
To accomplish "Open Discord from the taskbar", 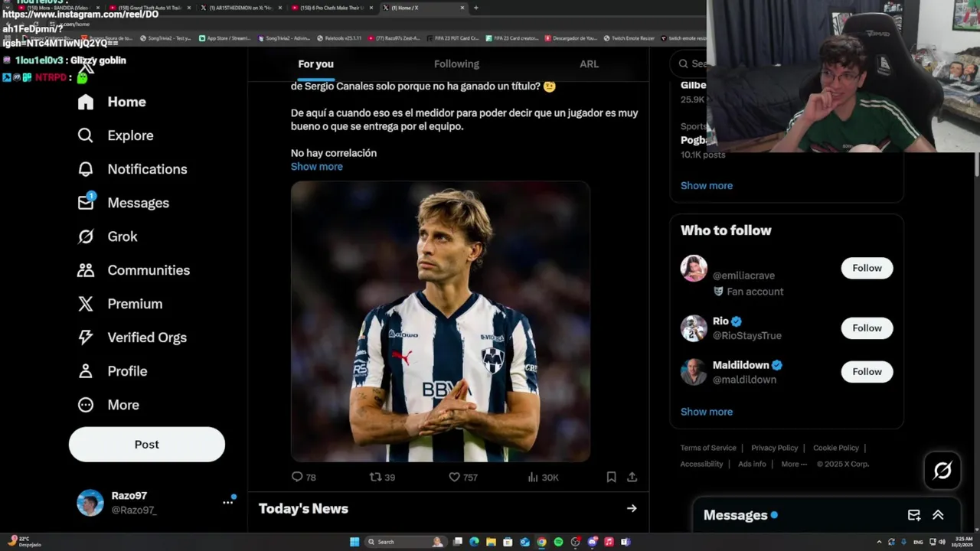I will [x=592, y=542].
